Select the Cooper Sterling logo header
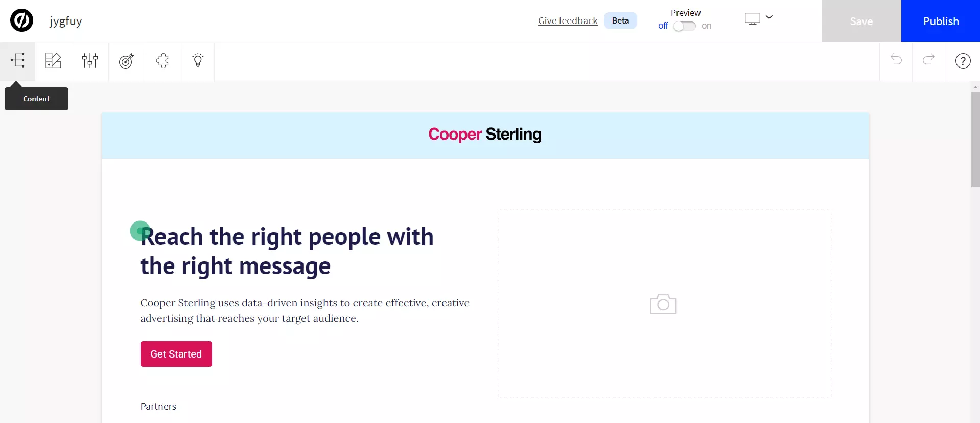980x423 pixels. (x=484, y=135)
